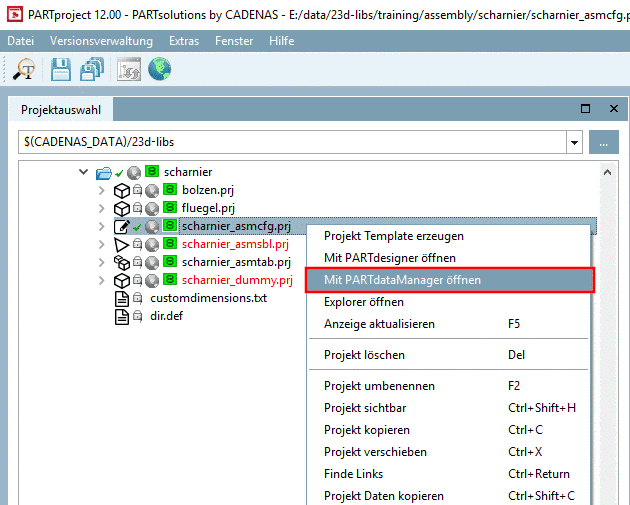Viewport: 630px width, 505px height.
Task: Click the text search magnifier toolbar icon
Action: coord(24,70)
